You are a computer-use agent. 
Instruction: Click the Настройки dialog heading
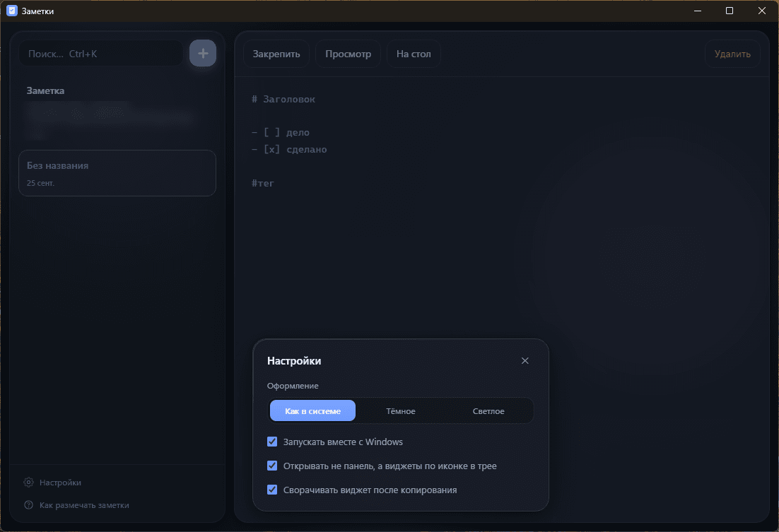coord(294,360)
